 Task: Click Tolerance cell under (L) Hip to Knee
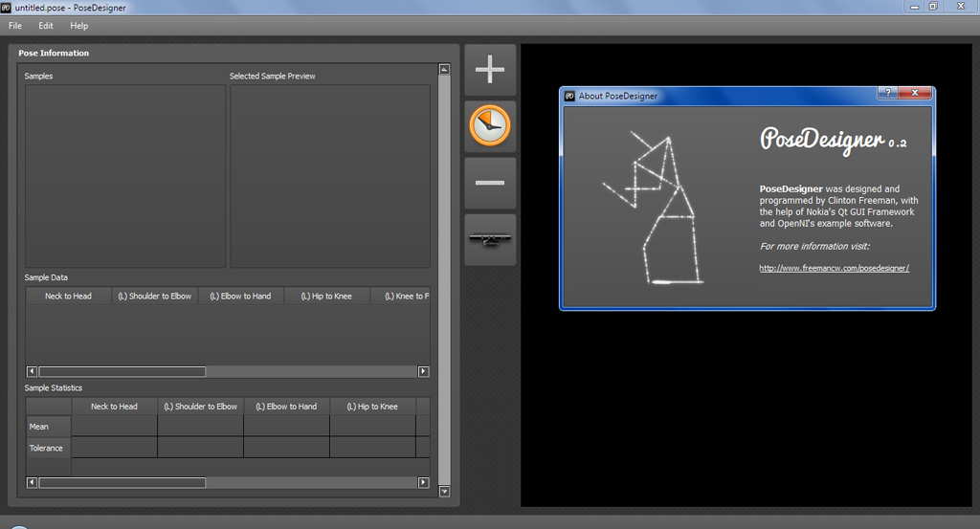(372, 447)
